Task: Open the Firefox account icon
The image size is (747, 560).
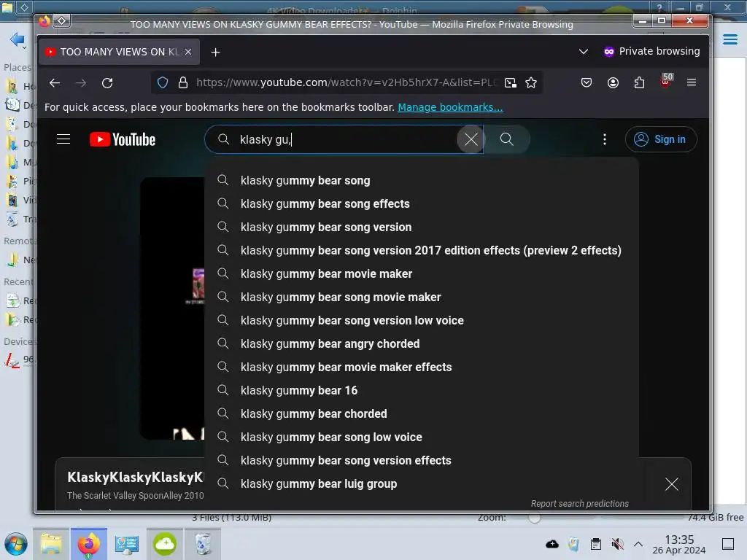Action: [x=613, y=83]
